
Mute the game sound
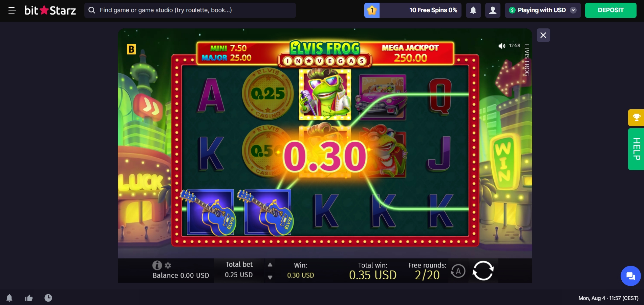click(502, 46)
